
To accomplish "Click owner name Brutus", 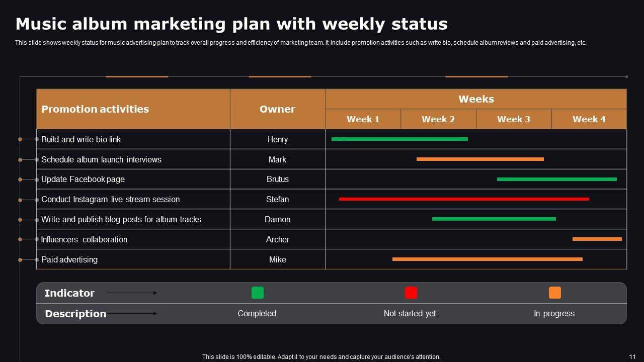I will [277, 179].
